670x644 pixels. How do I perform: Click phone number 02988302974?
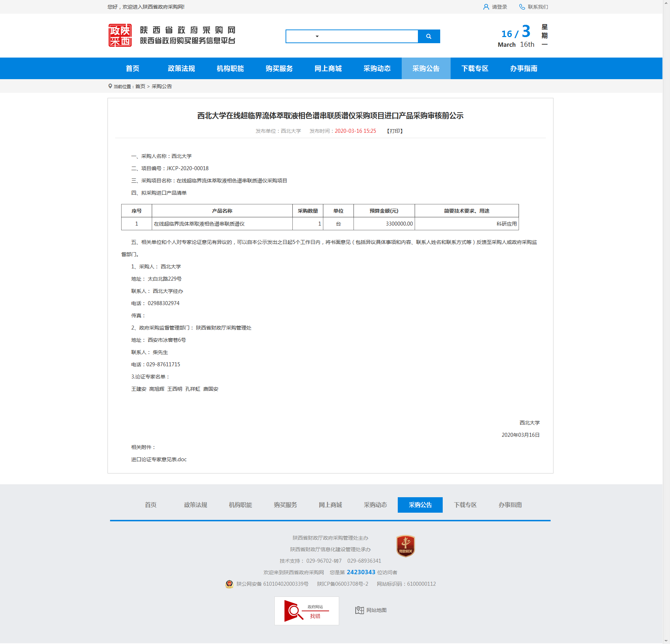pos(164,303)
